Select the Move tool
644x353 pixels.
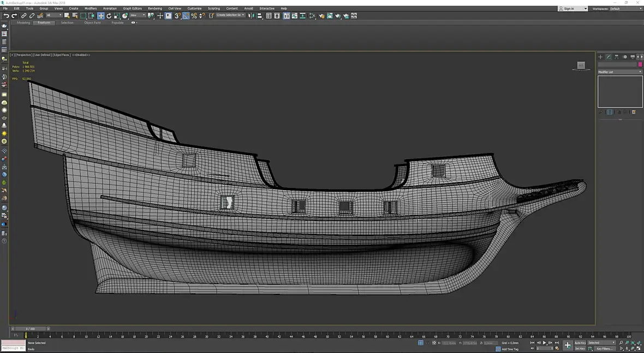(x=101, y=16)
